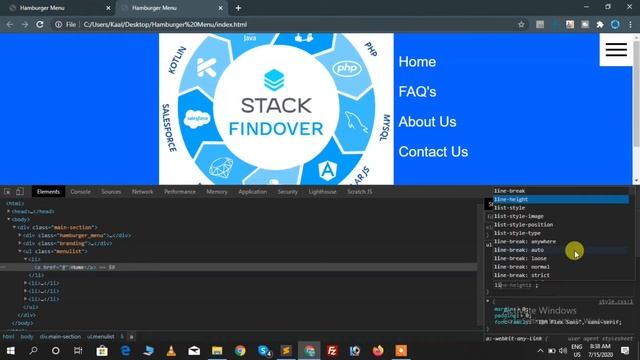This screenshot has width=640, height=360.
Task: Collapse the first expanded li node
Action: [25, 259]
